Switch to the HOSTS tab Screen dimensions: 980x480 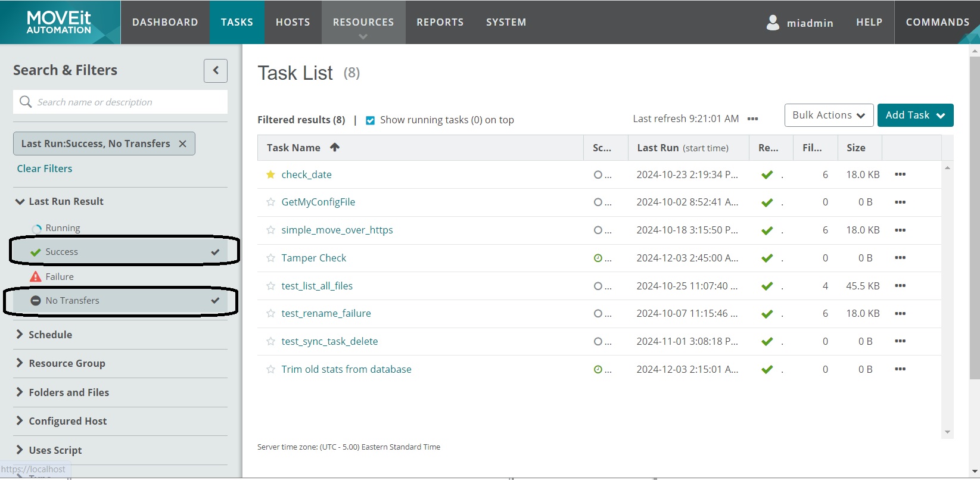(293, 22)
